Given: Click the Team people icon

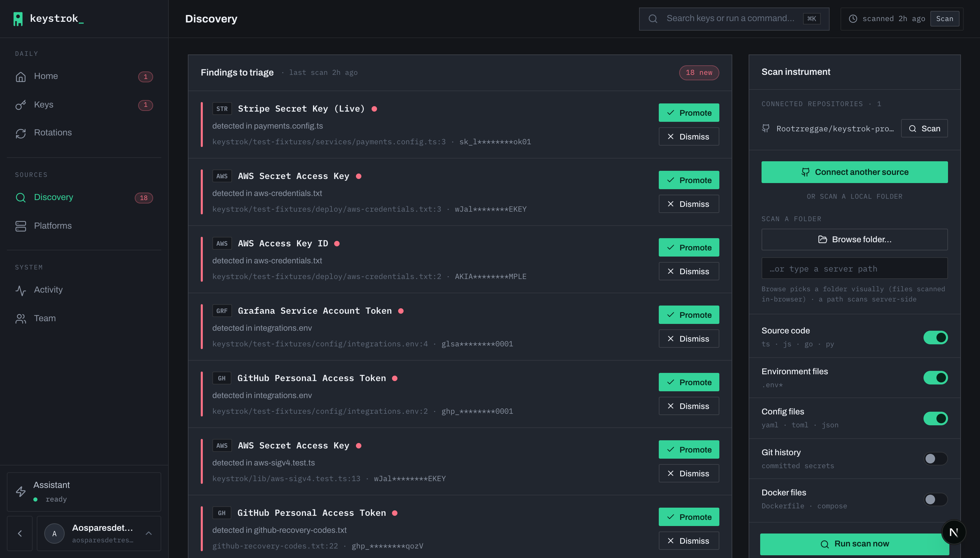Looking at the screenshot, I should click(x=21, y=318).
